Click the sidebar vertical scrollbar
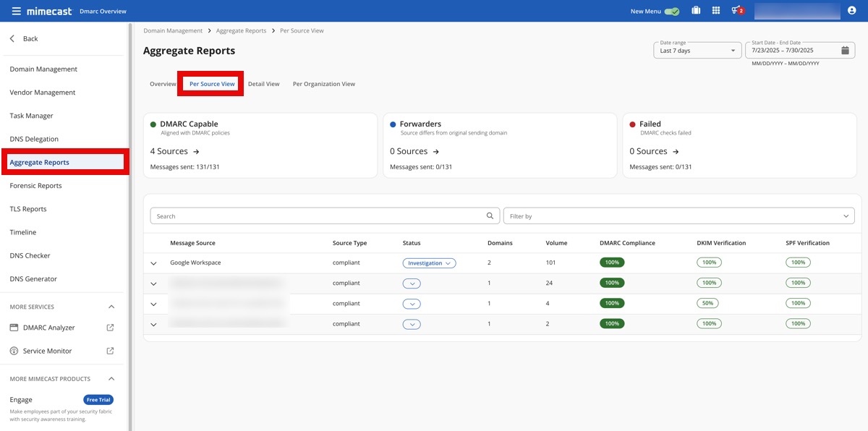 pos(130,226)
